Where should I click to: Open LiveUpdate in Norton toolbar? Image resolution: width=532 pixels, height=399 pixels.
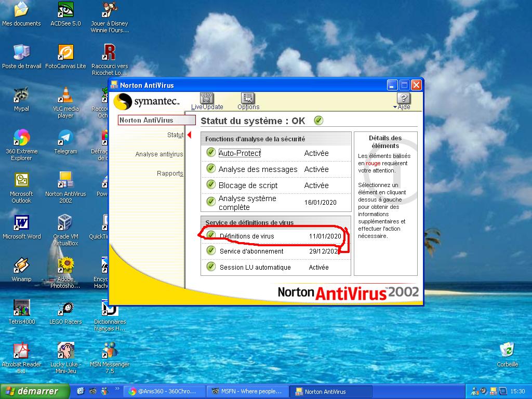[207, 101]
